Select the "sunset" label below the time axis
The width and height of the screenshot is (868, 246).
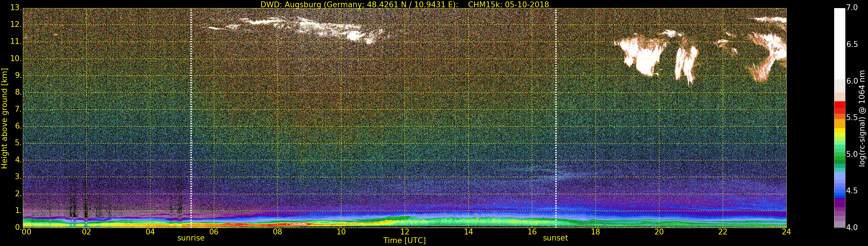click(555, 238)
